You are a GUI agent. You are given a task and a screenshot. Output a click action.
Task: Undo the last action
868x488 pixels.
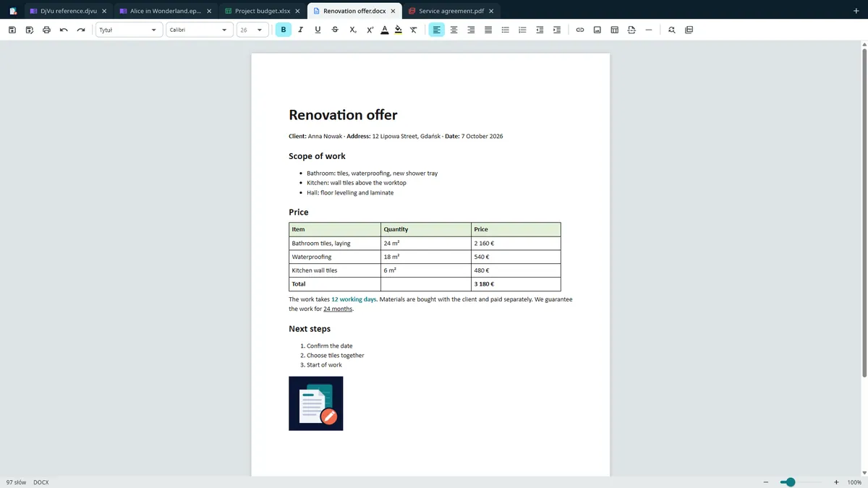[64, 30]
